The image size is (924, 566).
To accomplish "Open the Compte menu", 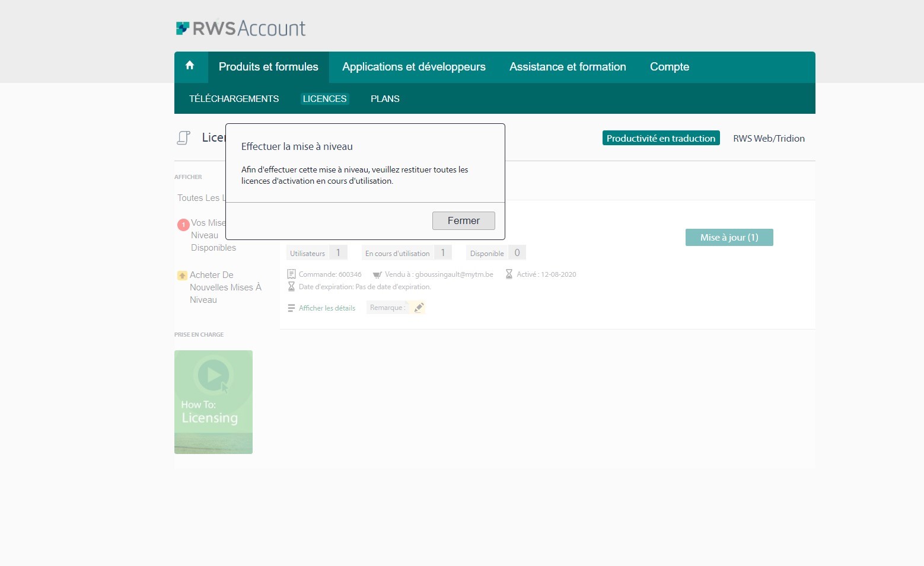I will point(670,66).
